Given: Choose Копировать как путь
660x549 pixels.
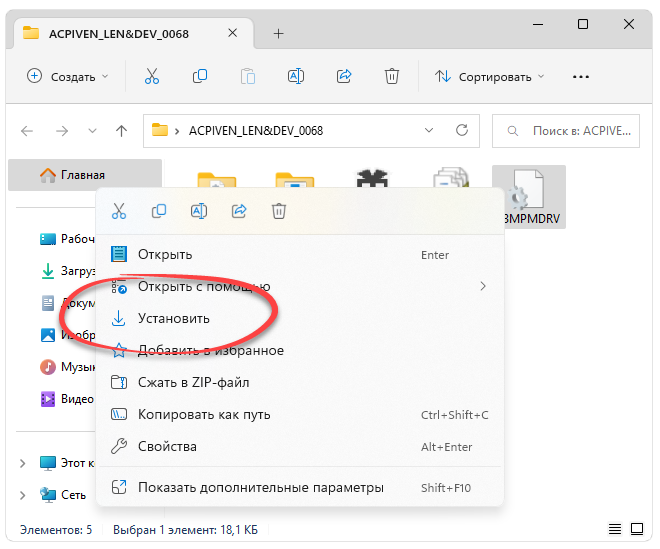Looking at the screenshot, I should [300, 414].
